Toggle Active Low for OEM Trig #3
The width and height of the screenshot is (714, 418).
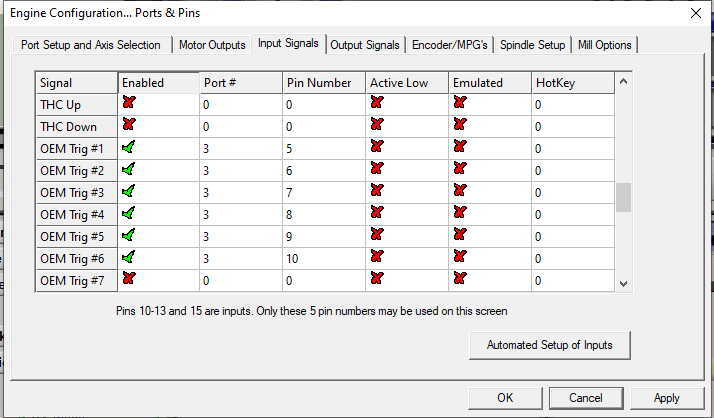(x=377, y=190)
